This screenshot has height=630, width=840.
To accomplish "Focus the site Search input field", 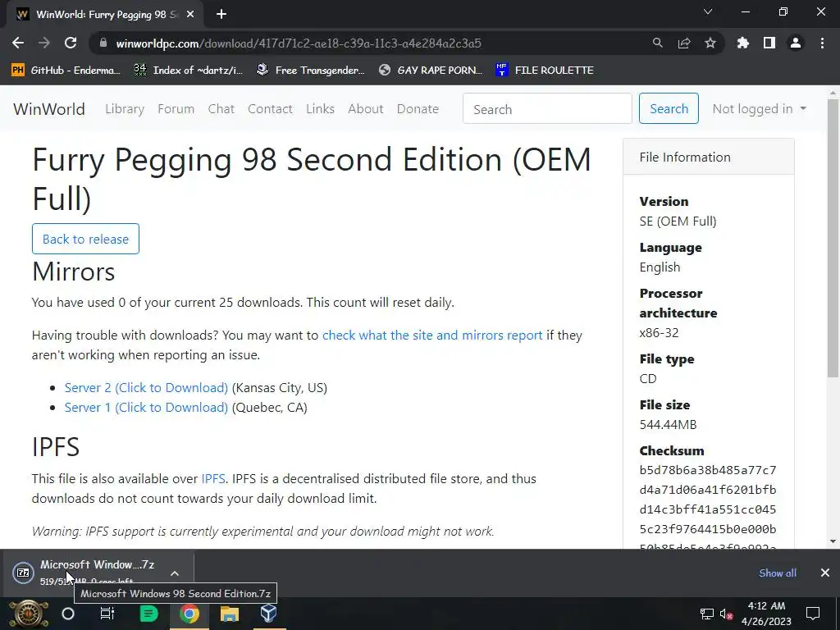I will pos(547,109).
